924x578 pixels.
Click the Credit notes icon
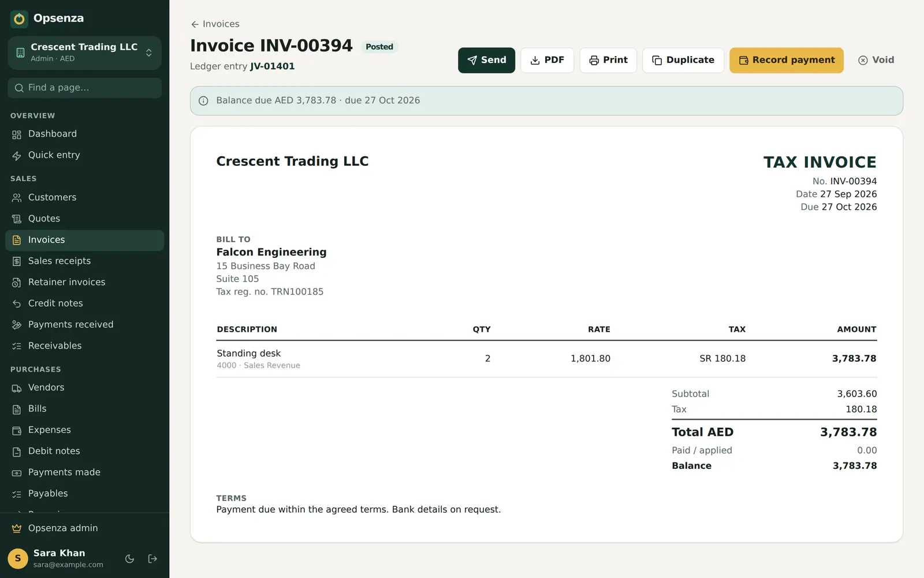(17, 303)
